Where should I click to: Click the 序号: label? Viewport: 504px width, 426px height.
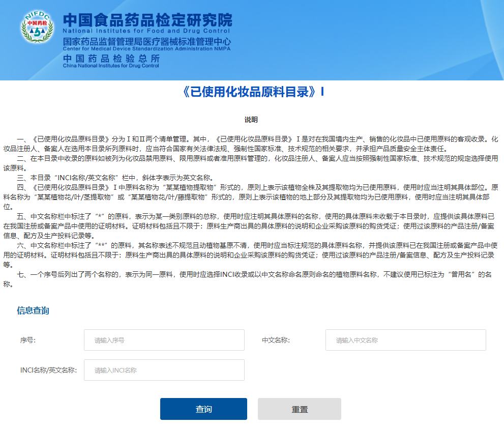[x=28, y=340]
